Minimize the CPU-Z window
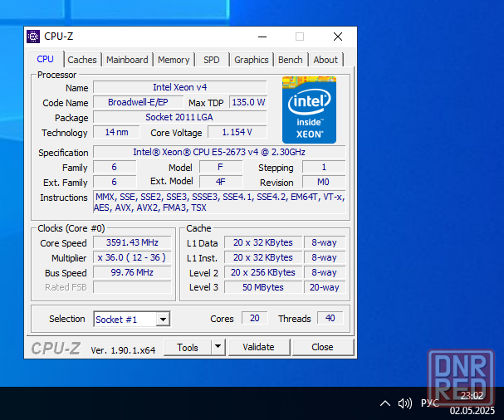This screenshot has height=420, width=504. [x=262, y=37]
